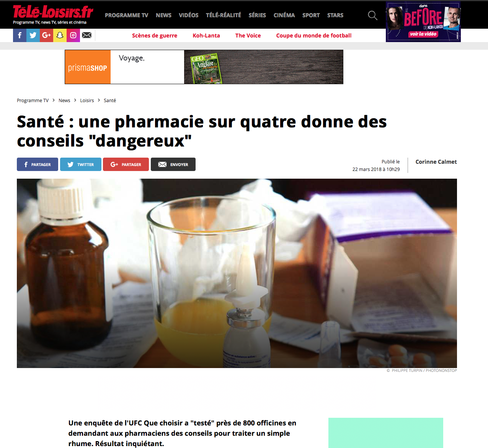Click the Loisirs breadcrumb link
The width and height of the screenshot is (488, 448).
coord(87,101)
